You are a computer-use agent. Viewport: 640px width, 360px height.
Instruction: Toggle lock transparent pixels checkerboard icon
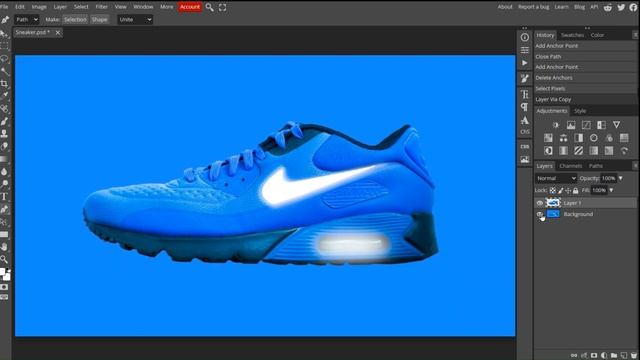tap(553, 191)
